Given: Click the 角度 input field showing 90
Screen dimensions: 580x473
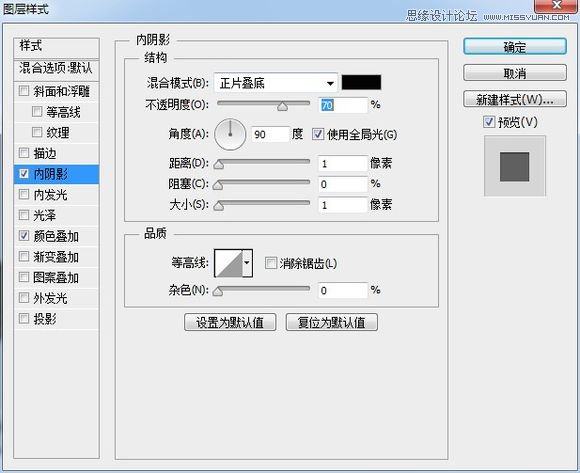Looking at the screenshot, I should (270, 134).
